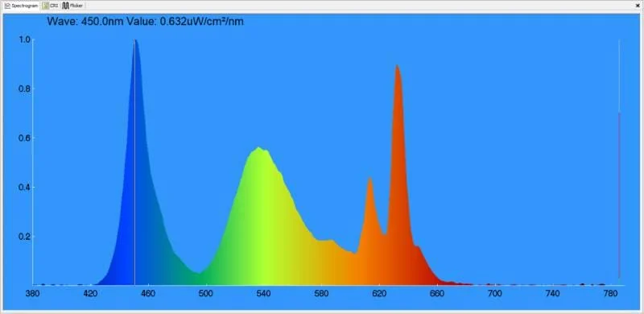Switch to the CRI tab

point(51,6)
